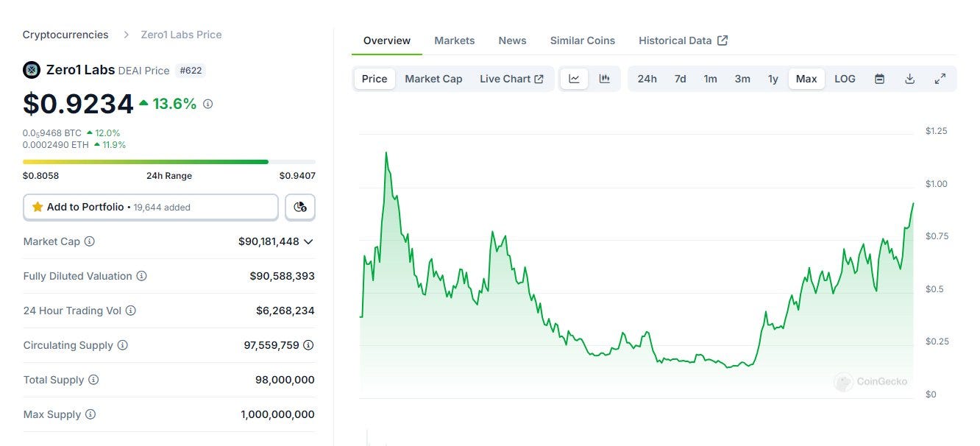Select the Price chart toggle
The width and height of the screenshot is (980, 446).
374,79
